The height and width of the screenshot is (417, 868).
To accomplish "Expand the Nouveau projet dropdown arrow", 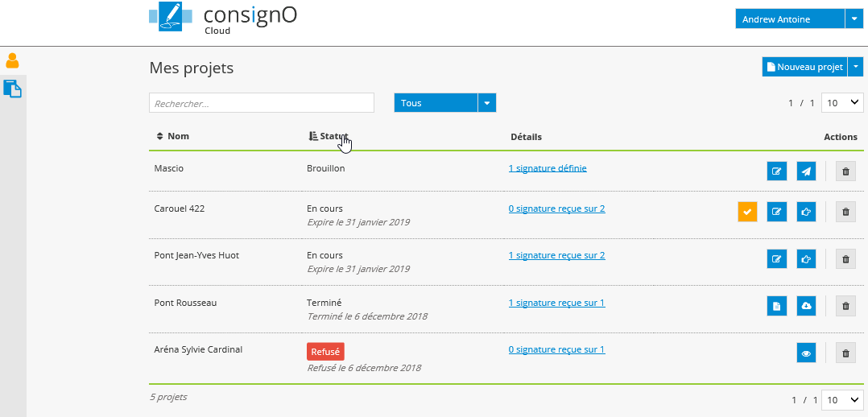I will point(855,67).
